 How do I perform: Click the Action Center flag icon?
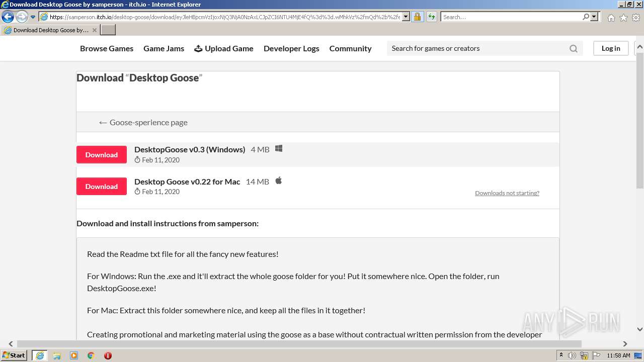click(596, 355)
